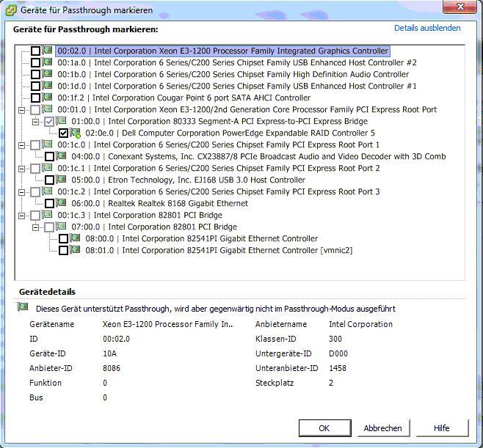The image size is (483, 448).
Task: Click the status icon in Gerätedetails section
Action: 23,307
